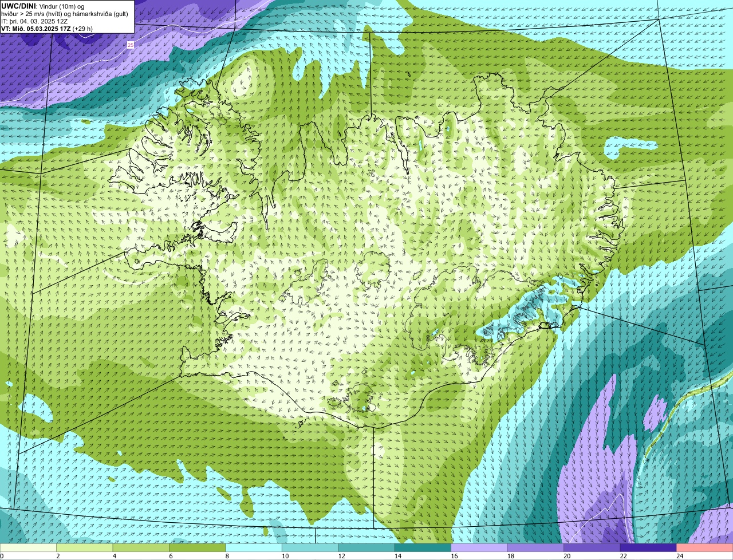This screenshot has height=560, width=733.
Task: Click the legend tick label '20'
Action: click(x=567, y=556)
